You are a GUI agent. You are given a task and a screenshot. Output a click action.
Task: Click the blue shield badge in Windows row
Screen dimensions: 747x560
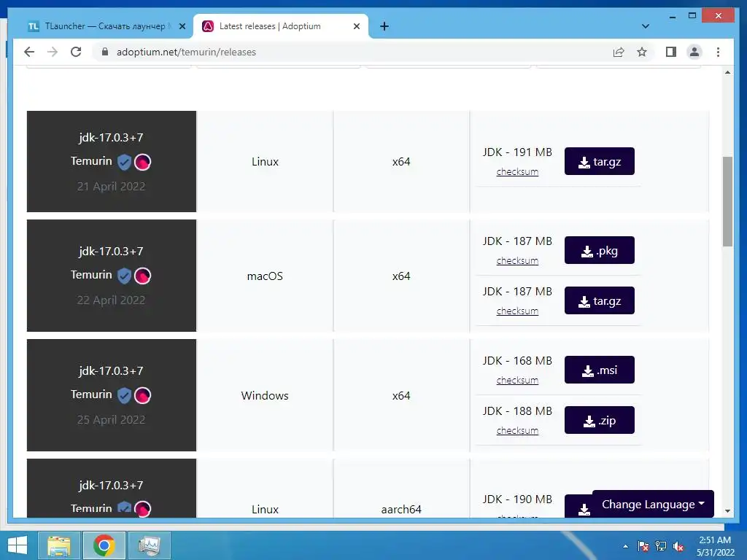(x=124, y=395)
